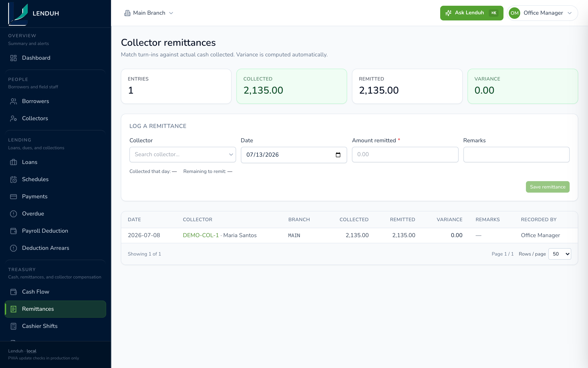This screenshot has width=588, height=368.
Task: Open Payroll Deduction page
Action: pos(55,231)
